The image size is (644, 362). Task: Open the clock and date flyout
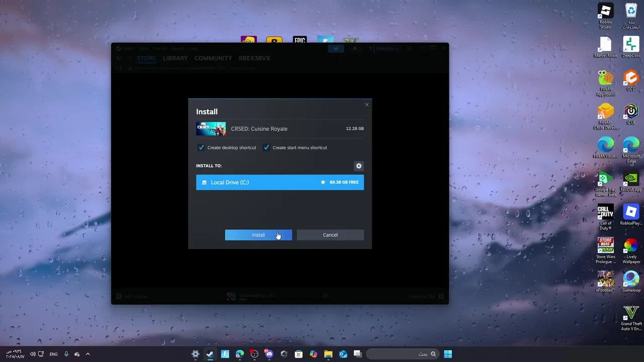point(15,354)
